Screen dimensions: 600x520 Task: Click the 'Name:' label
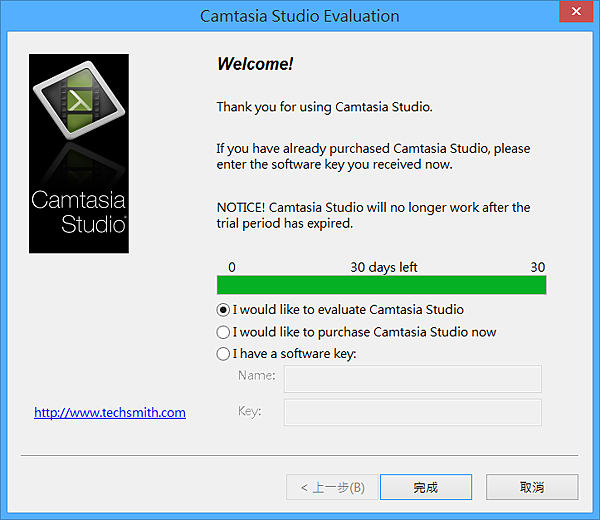pos(257,375)
